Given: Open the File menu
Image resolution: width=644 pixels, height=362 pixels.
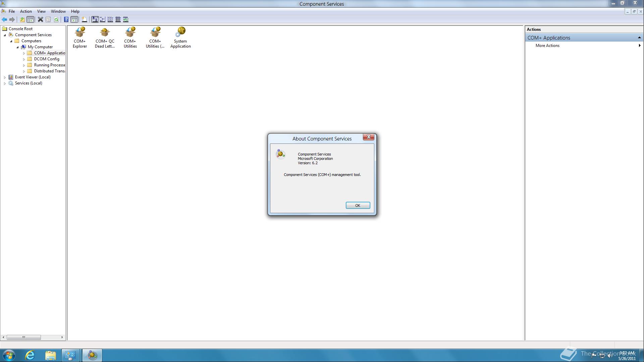Looking at the screenshot, I should click(12, 11).
